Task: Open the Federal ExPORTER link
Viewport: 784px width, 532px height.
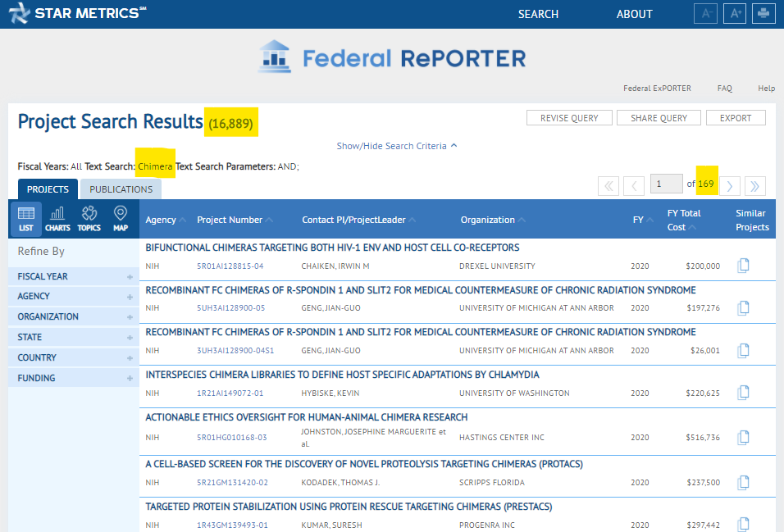Action: 657,89
